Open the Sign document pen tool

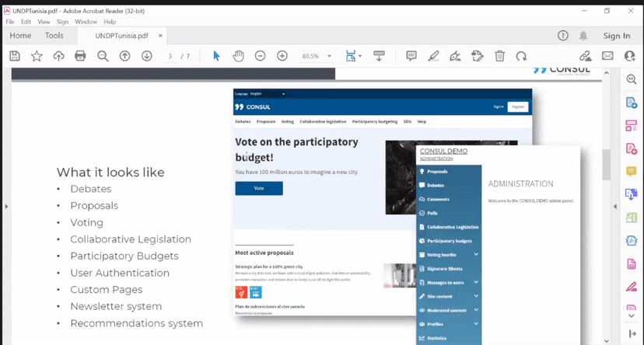[x=455, y=56]
